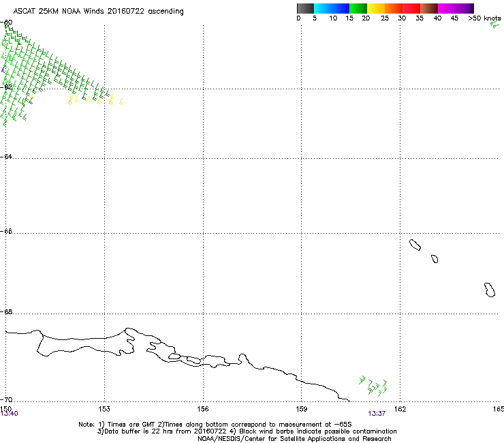
Task: Click the northernmost island outline just below -66
Action: click(415, 245)
